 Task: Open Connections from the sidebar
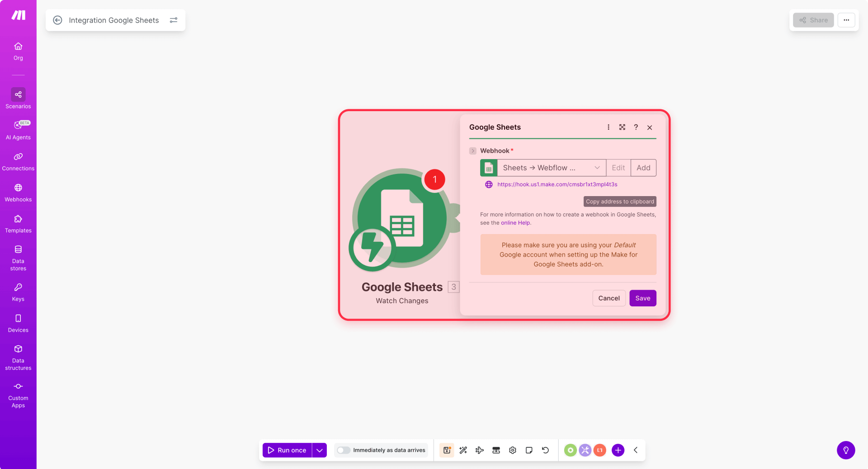point(18,160)
